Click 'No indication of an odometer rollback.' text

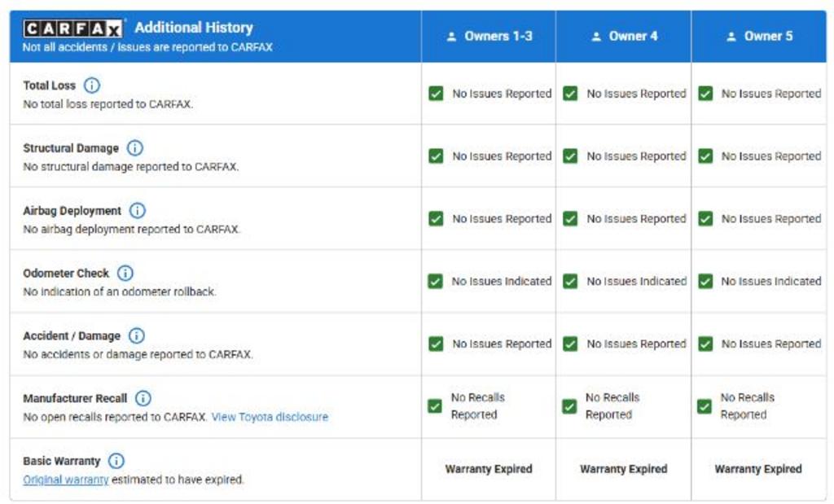tap(120, 291)
